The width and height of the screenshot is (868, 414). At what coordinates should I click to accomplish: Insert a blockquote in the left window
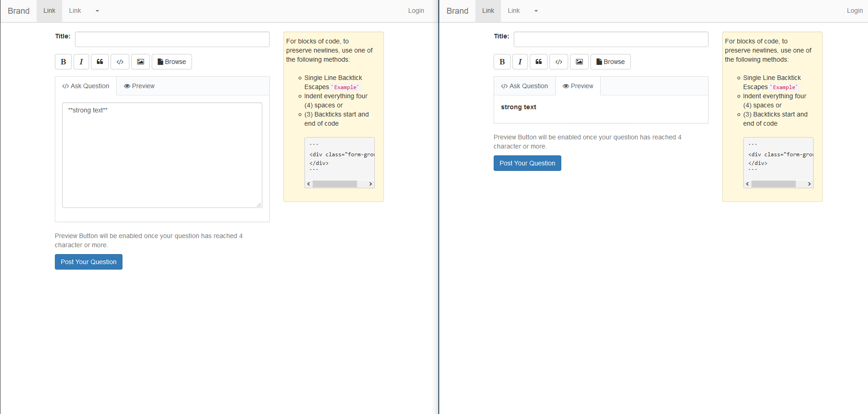pyautogui.click(x=100, y=62)
